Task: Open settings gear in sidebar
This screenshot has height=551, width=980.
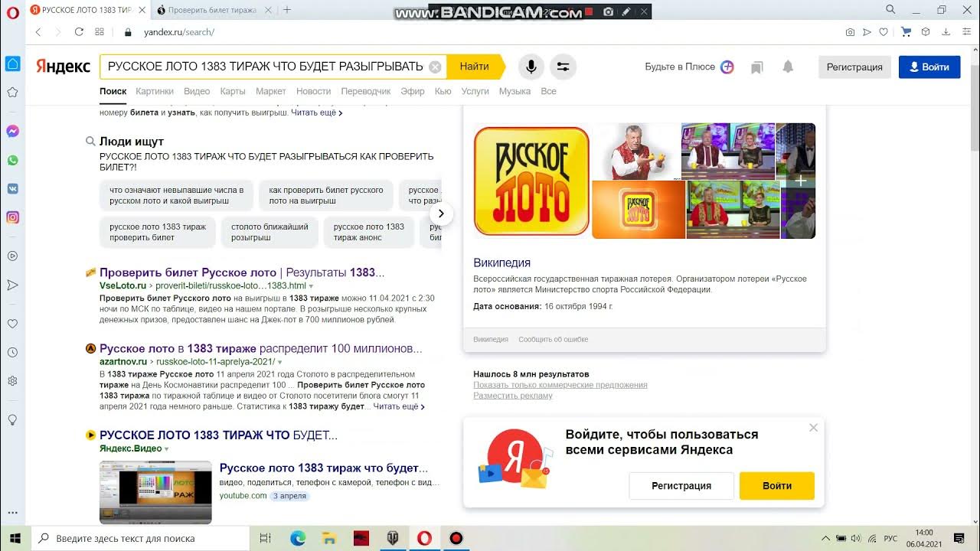Action: tap(12, 381)
